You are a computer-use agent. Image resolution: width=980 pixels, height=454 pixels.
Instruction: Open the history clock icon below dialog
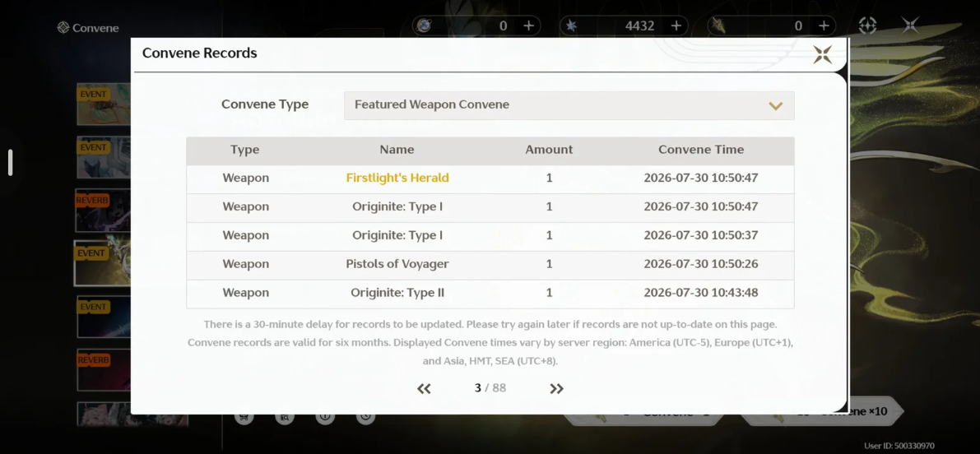365,416
